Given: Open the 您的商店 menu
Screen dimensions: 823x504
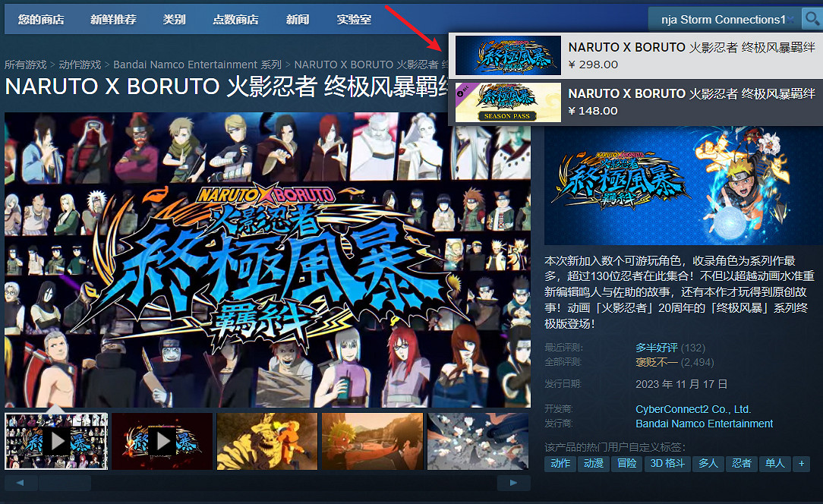Looking at the screenshot, I should [x=41, y=20].
